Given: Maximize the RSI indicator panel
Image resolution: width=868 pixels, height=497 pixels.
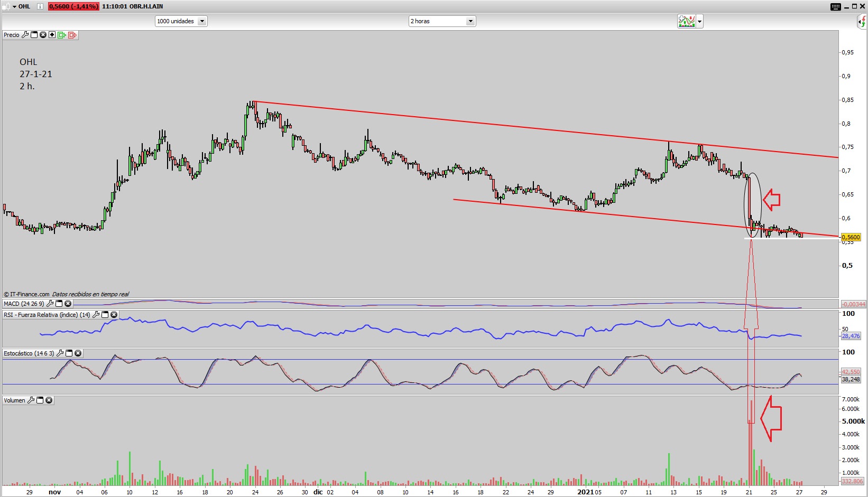Looking at the screenshot, I should click(105, 315).
